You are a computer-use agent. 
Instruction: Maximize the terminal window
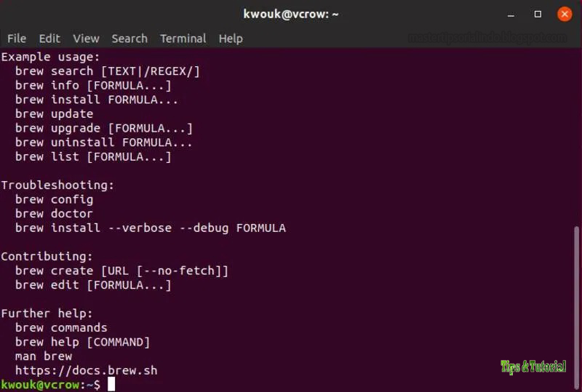click(538, 14)
